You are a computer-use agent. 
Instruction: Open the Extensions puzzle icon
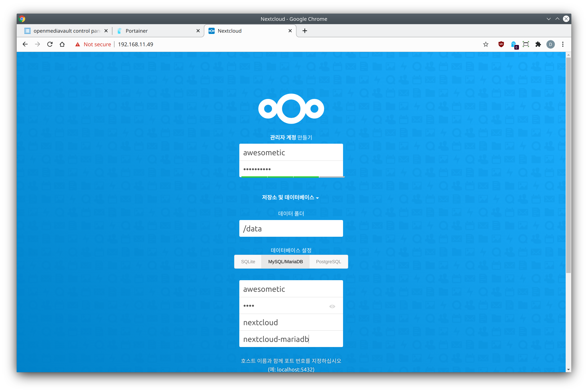538,44
